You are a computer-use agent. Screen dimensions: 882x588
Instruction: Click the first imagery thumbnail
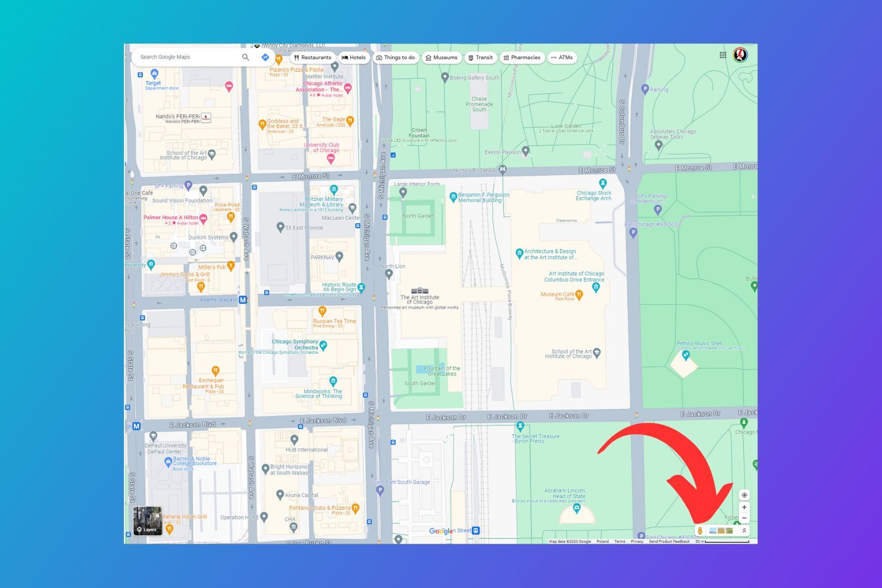[713, 531]
